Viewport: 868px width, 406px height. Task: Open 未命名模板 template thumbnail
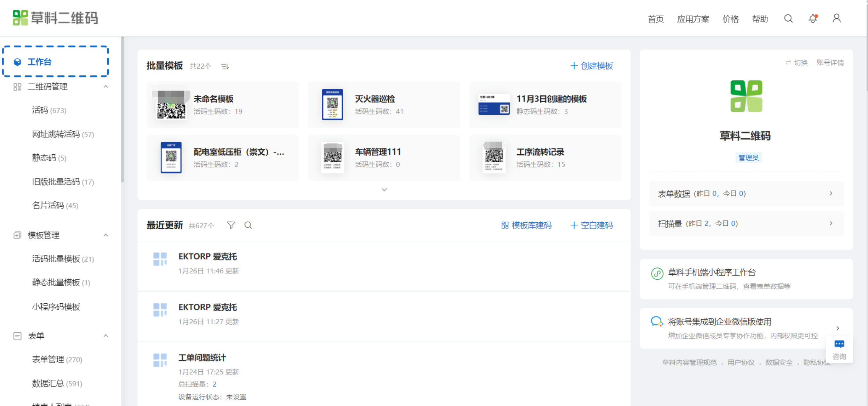coord(171,105)
